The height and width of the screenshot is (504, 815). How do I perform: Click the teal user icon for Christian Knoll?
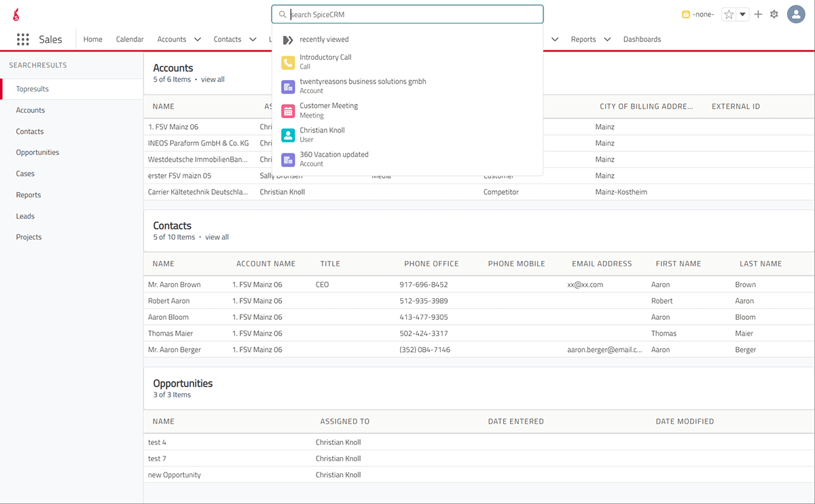point(288,135)
